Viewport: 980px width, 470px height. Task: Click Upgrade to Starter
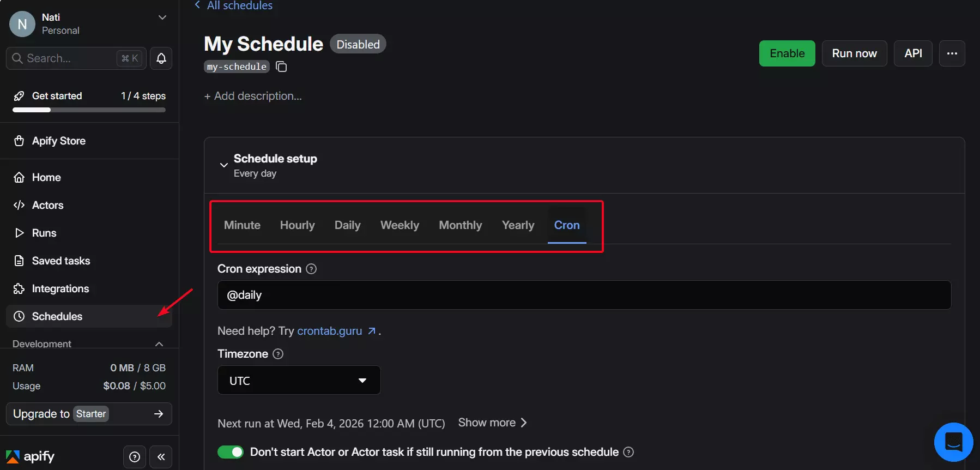[x=89, y=414]
